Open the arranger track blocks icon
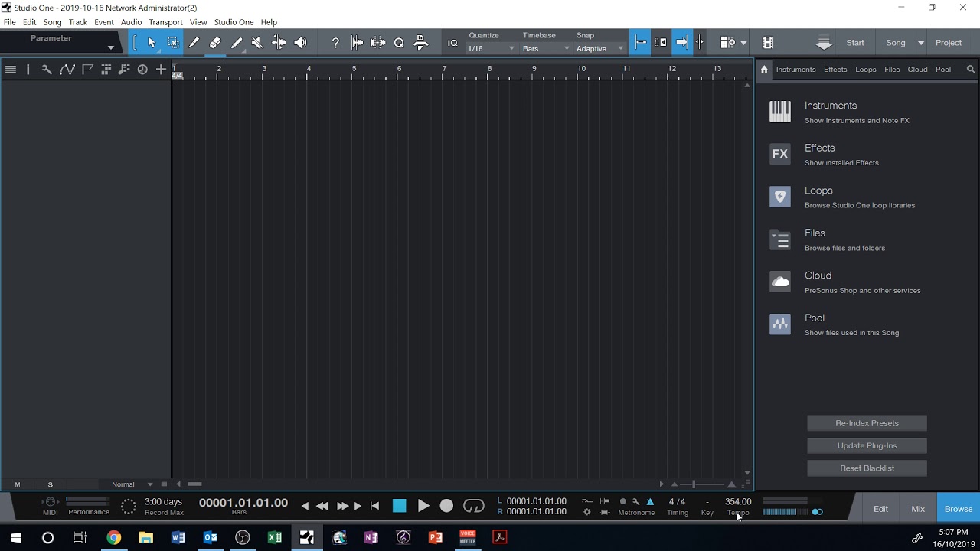This screenshot has width=980, height=551. (106, 70)
